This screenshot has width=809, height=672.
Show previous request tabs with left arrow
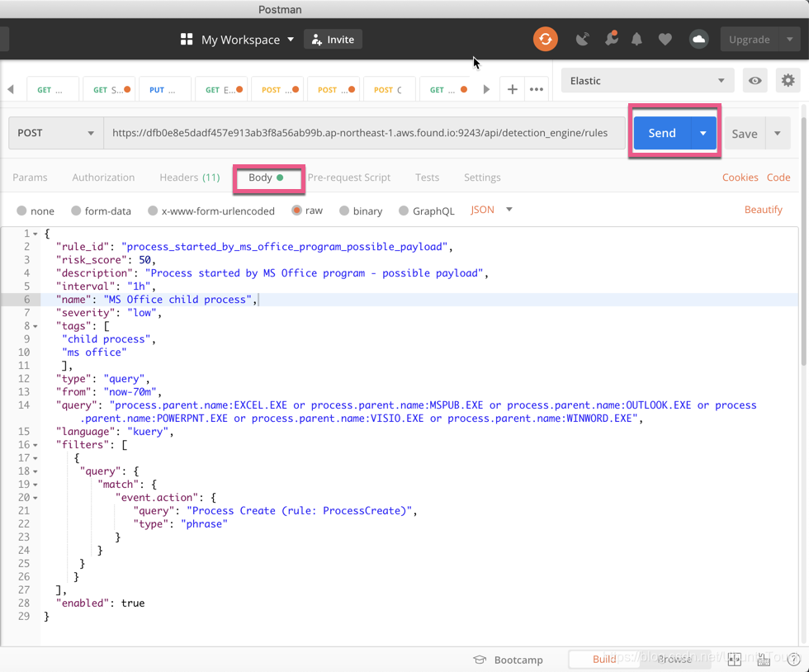[10, 89]
